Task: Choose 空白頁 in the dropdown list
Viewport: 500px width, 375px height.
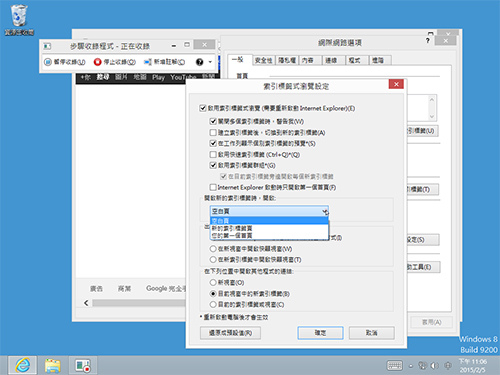Action: click(269, 221)
